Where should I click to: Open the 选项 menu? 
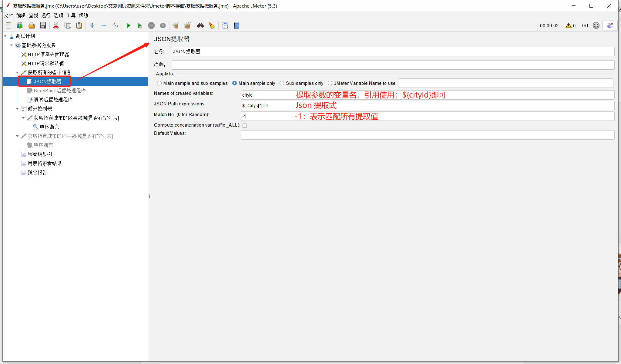coord(58,15)
